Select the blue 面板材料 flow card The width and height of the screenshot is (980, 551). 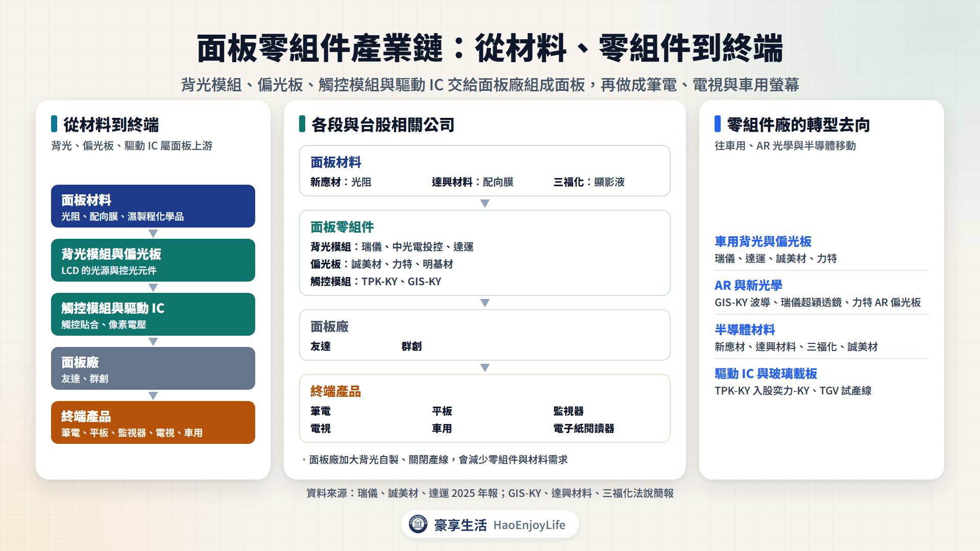point(153,206)
